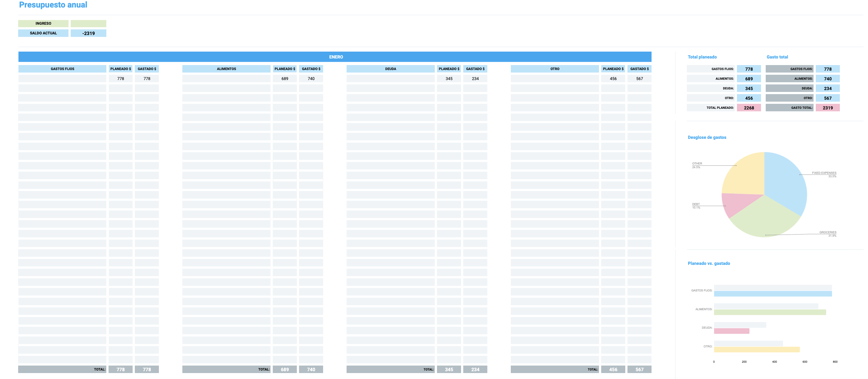868x379 pixels.
Task: Click the yellow OTRO spent bar
Action: pos(757,350)
